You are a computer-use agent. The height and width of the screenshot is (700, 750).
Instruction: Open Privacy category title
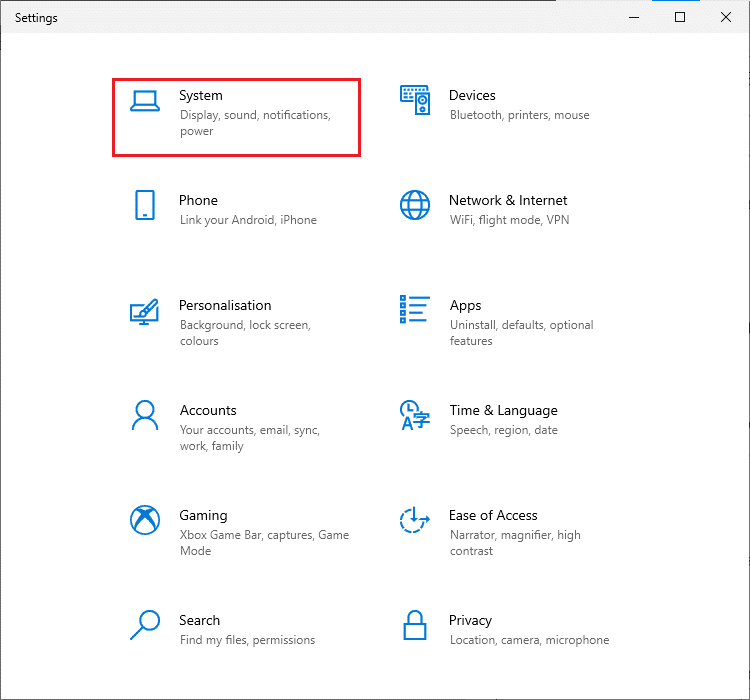tap(470, 620)
